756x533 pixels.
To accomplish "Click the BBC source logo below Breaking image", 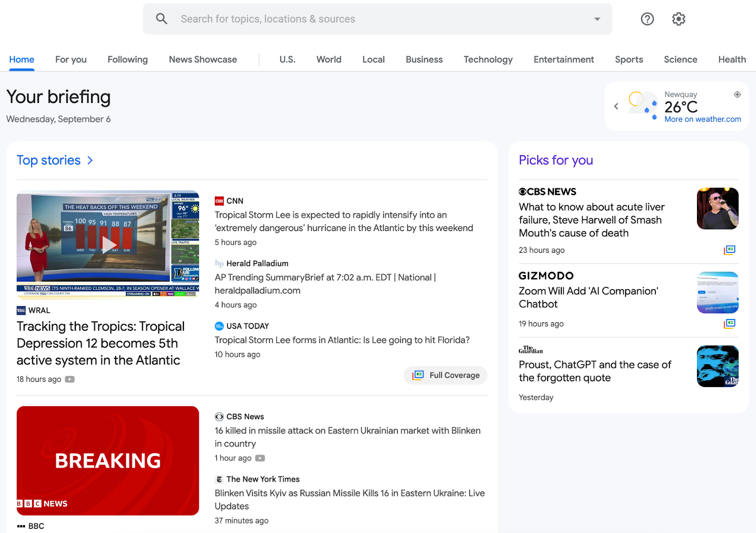I will [21, 526].
